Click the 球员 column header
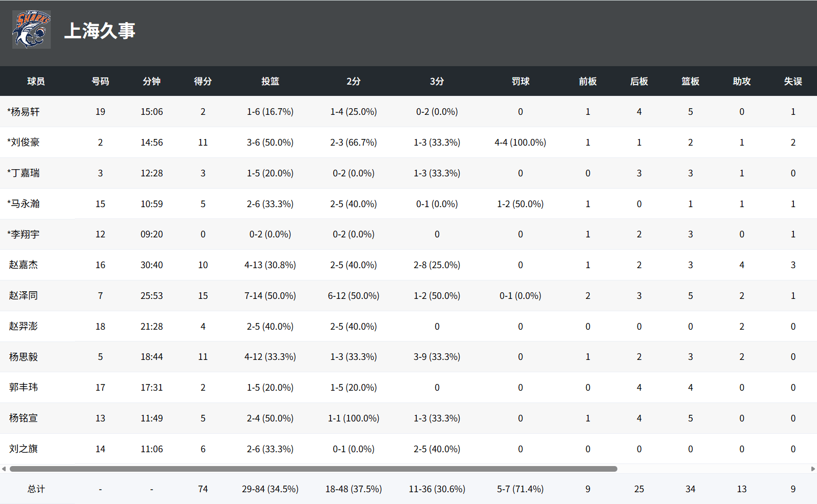This screenshot has height=504, width=817. point(36,82)
